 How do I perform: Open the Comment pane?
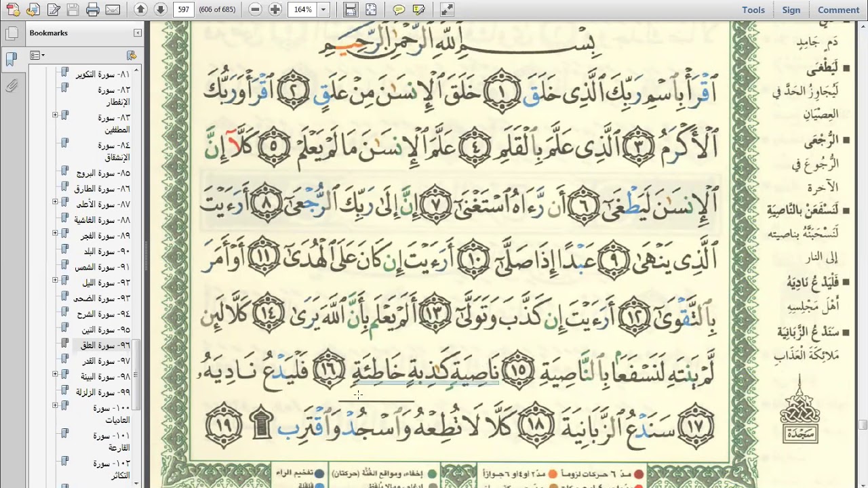pyautogui.click(x=838, y=9)
